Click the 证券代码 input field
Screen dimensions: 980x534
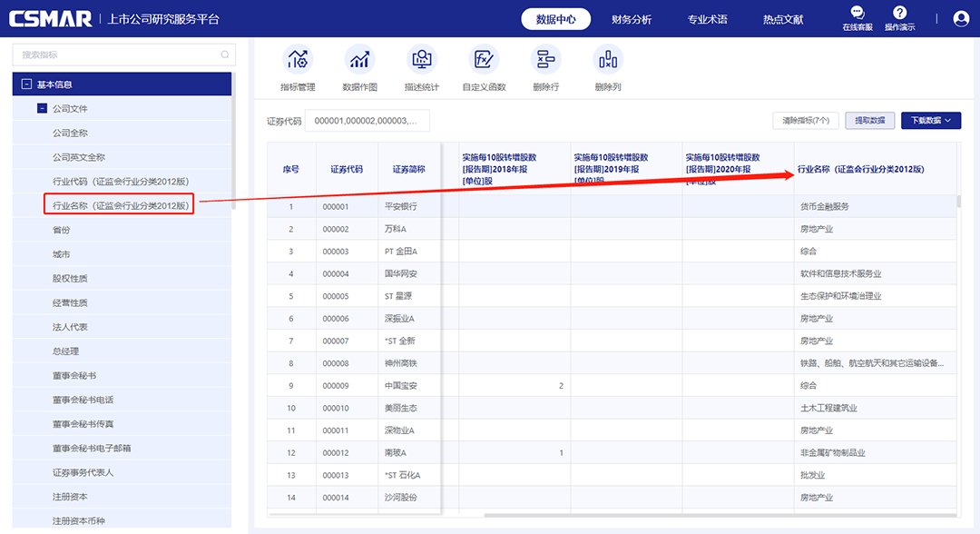[x=367, y=121]
